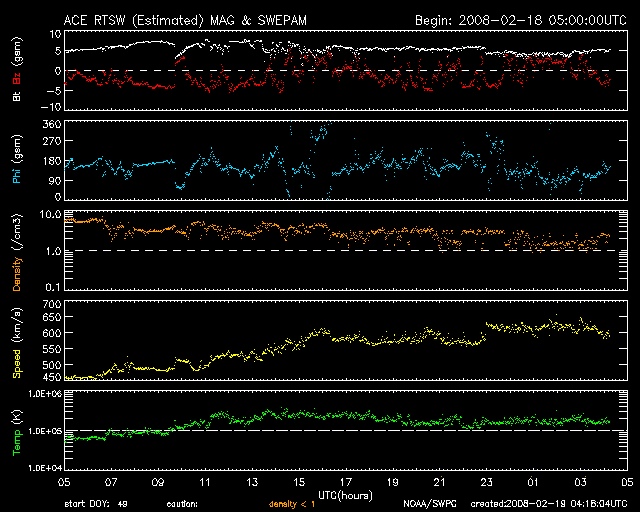
Task: Click the "(K)" temperature unit label
Action: [17, 417]
